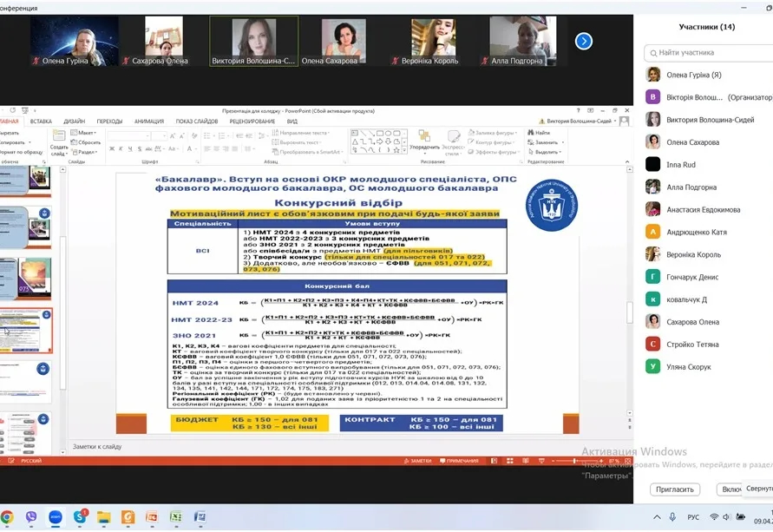The image size is (773, 532).
Task: Open Viber from the taskbar
Action: [31, 517]
